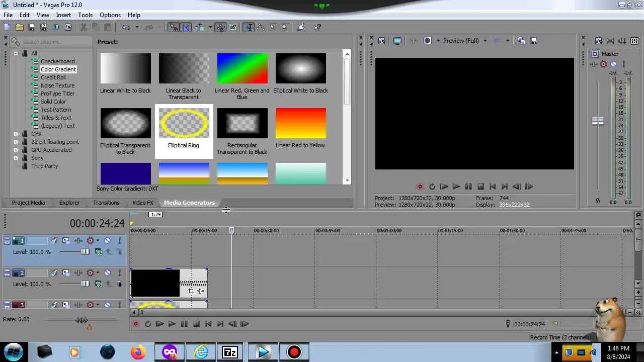
Task: Click the Event Pan/Crop icon on the clip
Action: (x=191, y=291)
